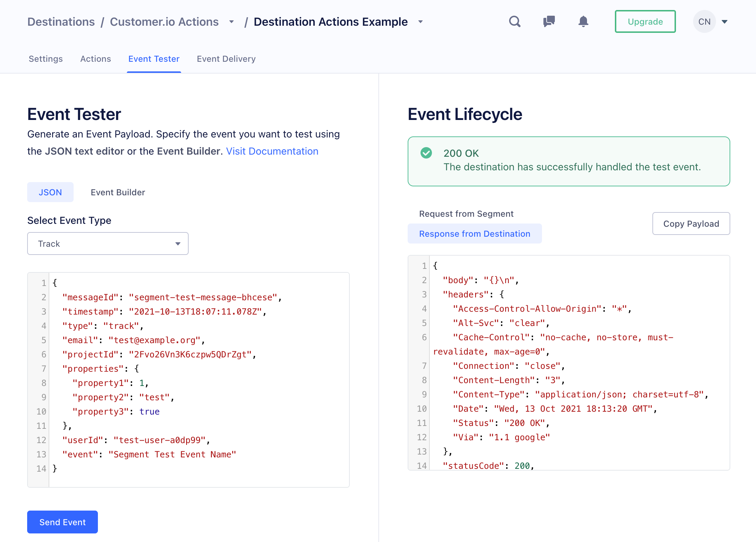The width and height of the screenshot is (756, 542).
Task: Click the Send Event button
Action: coord(63,522)
